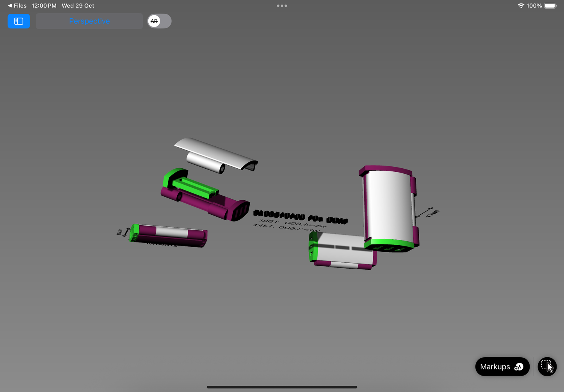Tap the home indicator bar
This screenshot has height=392, width=564.
[282, 387]
